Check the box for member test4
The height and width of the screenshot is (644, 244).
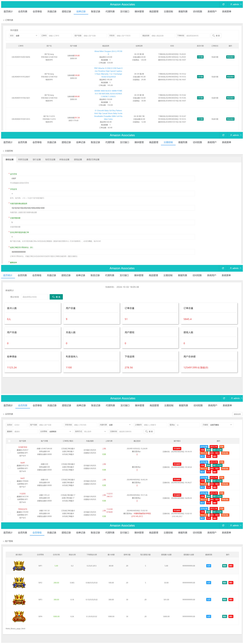[x=9, y=467]
